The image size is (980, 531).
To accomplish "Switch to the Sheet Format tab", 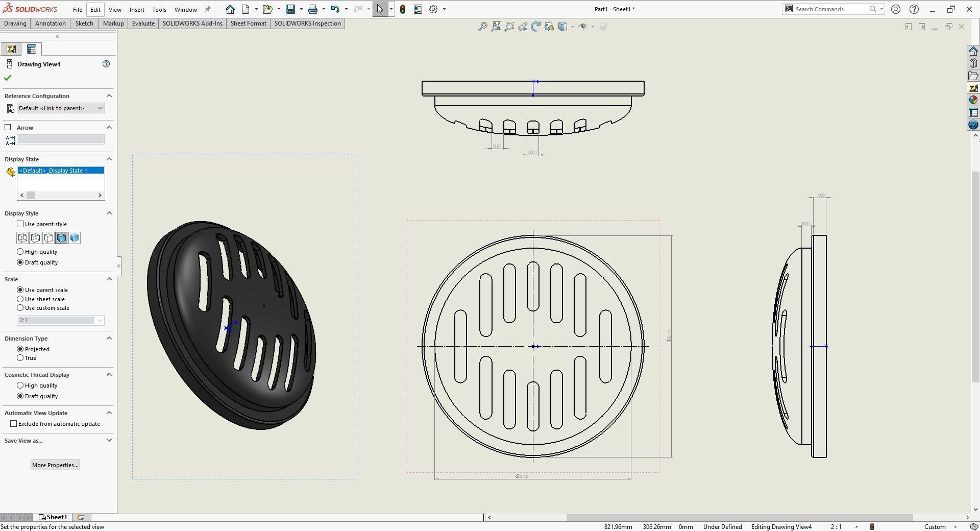I will pyautogui.click(x=249, y=23).
